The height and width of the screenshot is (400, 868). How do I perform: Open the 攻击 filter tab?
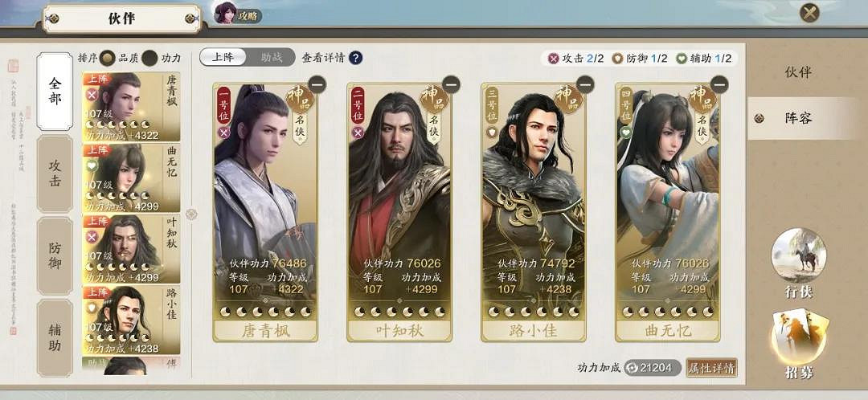pyautogui.click(x=55, y=173)
